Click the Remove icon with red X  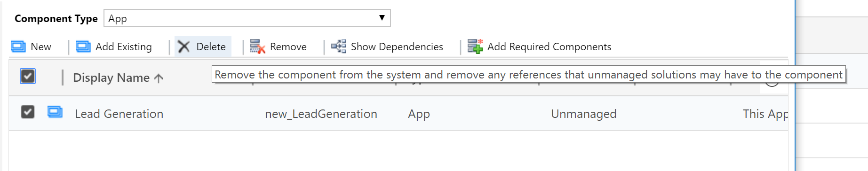coord(258,47)
